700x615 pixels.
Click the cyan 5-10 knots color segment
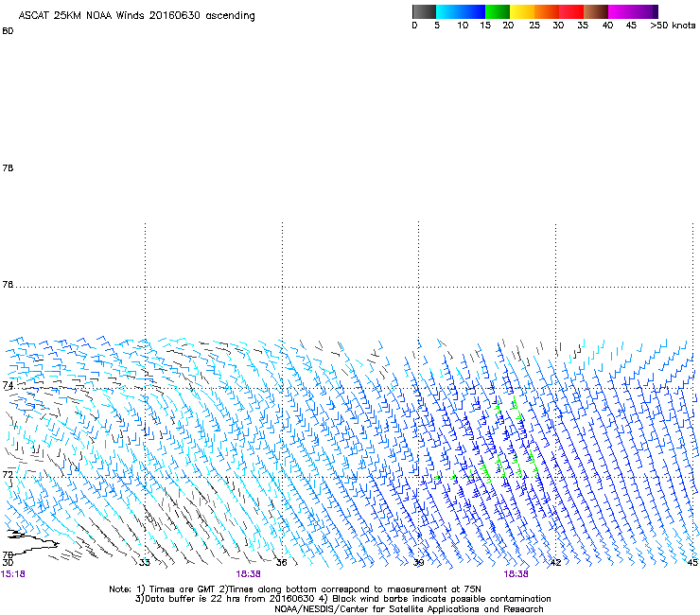coord(448,11)
